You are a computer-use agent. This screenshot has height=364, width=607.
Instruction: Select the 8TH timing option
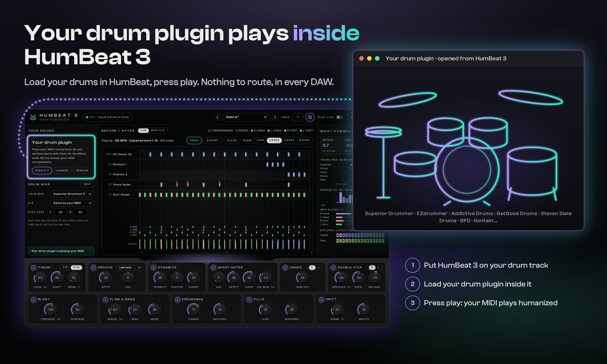(66, 267)
